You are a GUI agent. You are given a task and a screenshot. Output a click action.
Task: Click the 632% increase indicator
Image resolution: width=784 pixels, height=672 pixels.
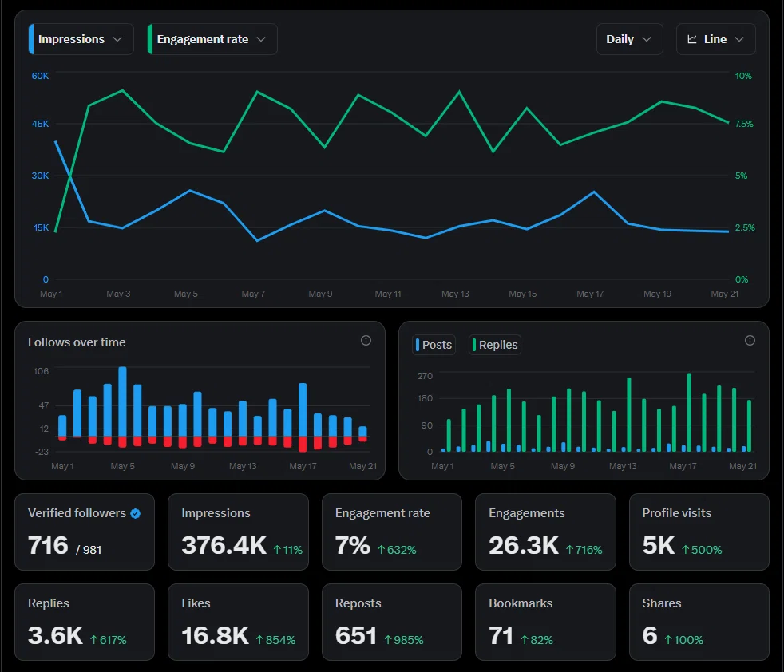(x=397, y=550)
